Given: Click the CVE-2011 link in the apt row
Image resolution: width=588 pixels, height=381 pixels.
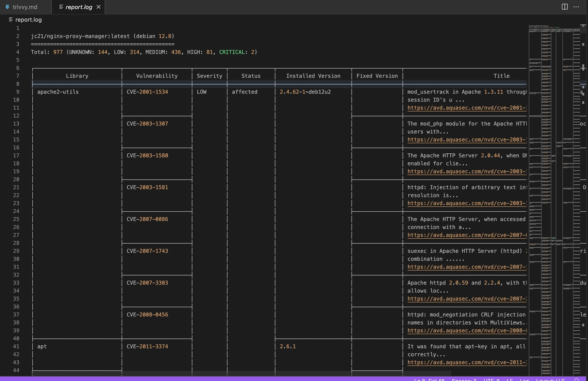Looking at the screenshot, I should coord(465,362).
